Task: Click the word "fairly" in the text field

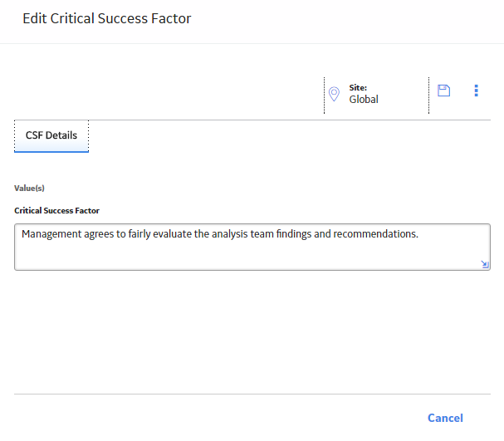Action: [139, 234]
